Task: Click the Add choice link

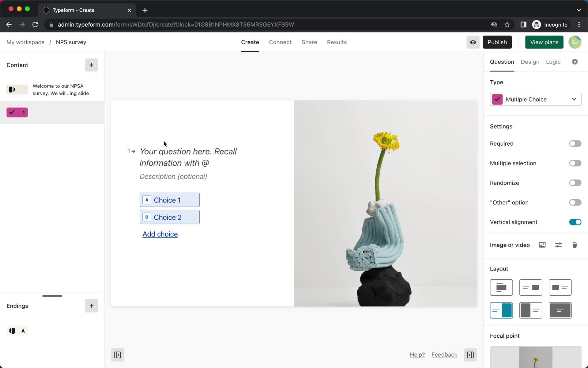Action: (160, 234)
